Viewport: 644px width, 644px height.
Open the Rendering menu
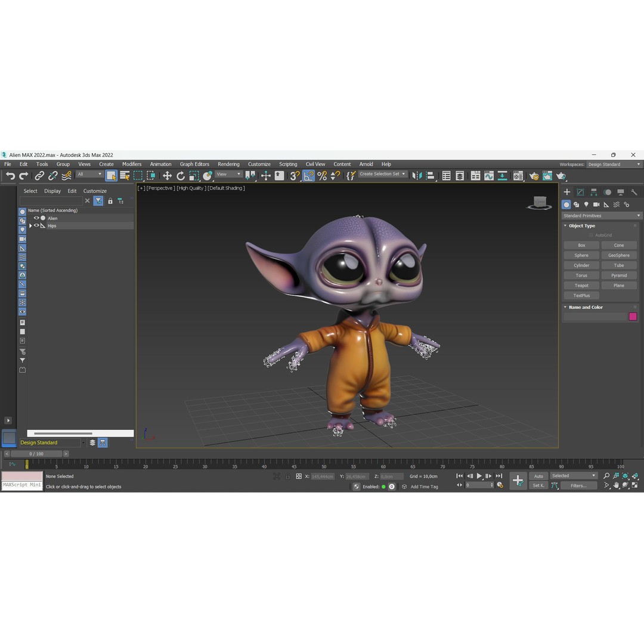click(228, 164)
